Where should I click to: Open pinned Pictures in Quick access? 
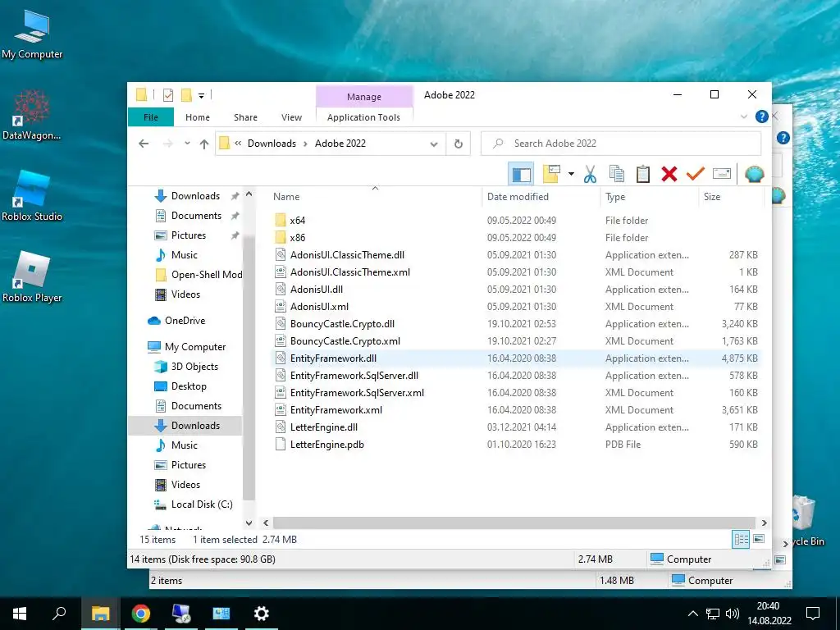[188, 235]
